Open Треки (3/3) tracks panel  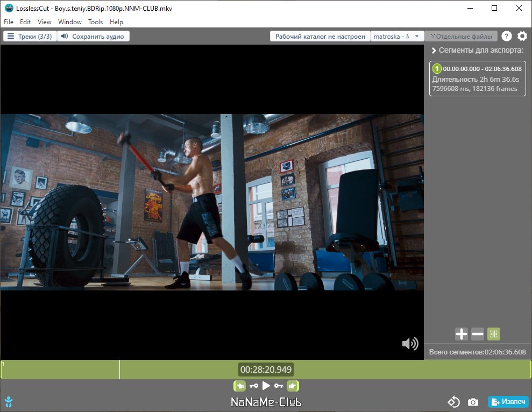pos(30,37)
